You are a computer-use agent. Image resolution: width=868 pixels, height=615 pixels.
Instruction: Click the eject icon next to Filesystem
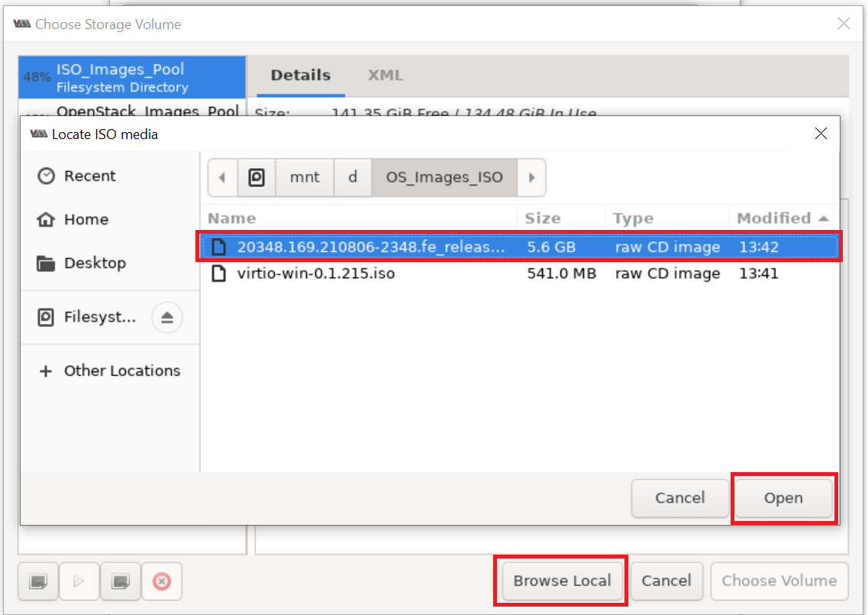tap(167, 318)
